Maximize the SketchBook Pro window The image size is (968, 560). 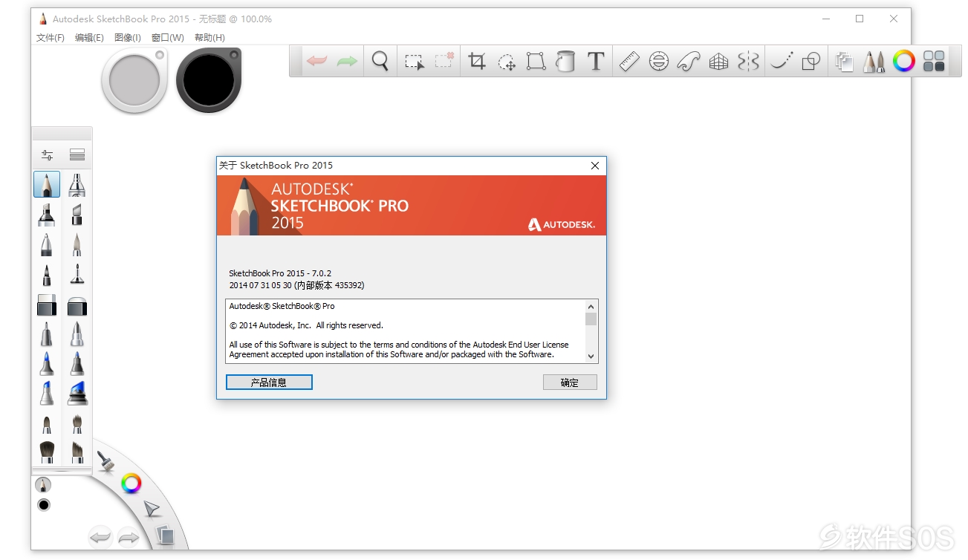tap(860, 19)
